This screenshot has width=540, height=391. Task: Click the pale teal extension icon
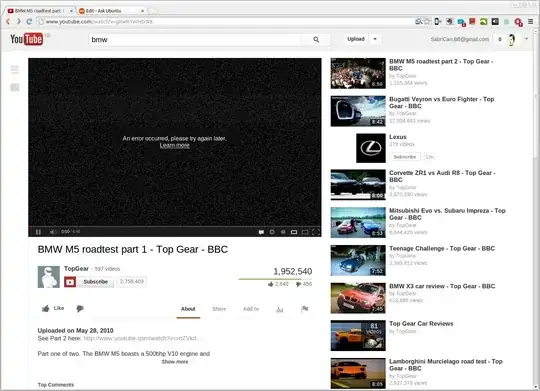pyautogui.click(x=506, y=22)
